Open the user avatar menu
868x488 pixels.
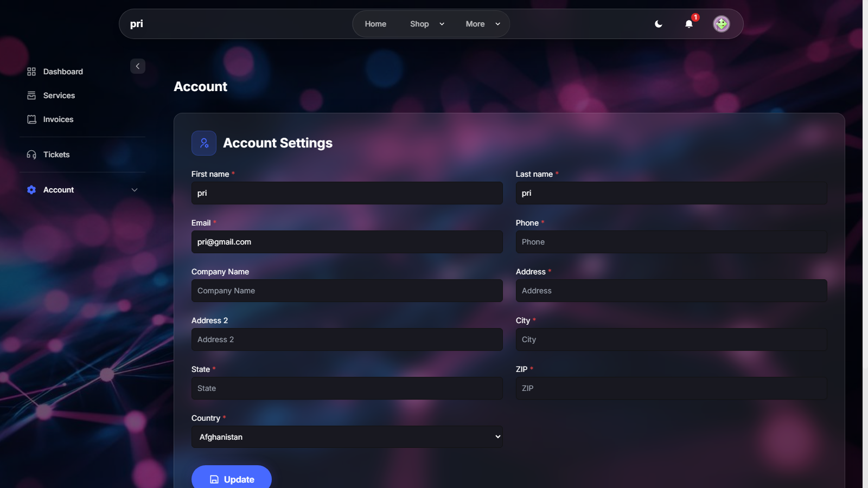(x=721, y=24)
